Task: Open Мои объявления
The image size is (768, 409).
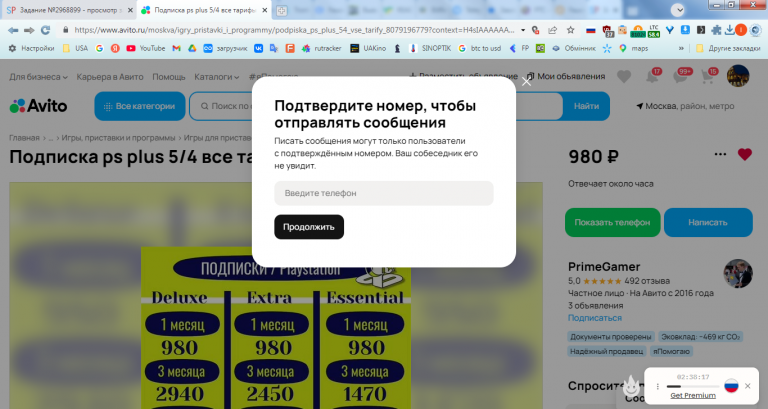Action: coord(566,76)
